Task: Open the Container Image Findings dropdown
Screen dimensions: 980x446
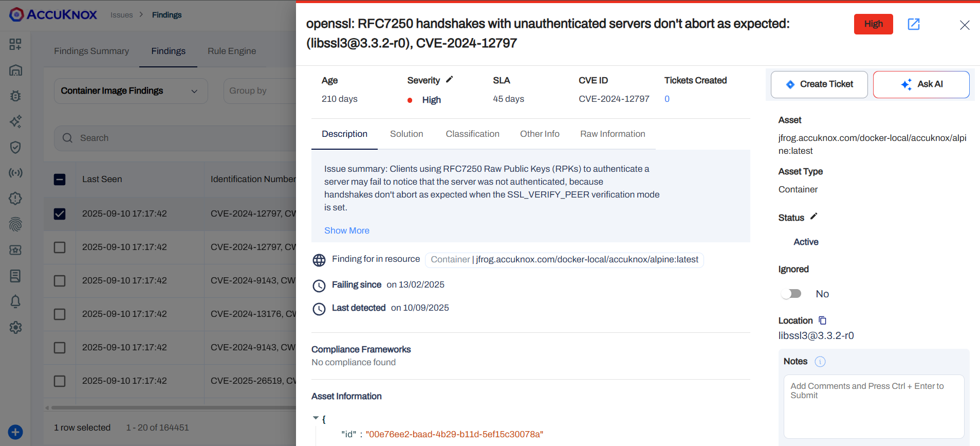Action: click(x=131, y=91)
